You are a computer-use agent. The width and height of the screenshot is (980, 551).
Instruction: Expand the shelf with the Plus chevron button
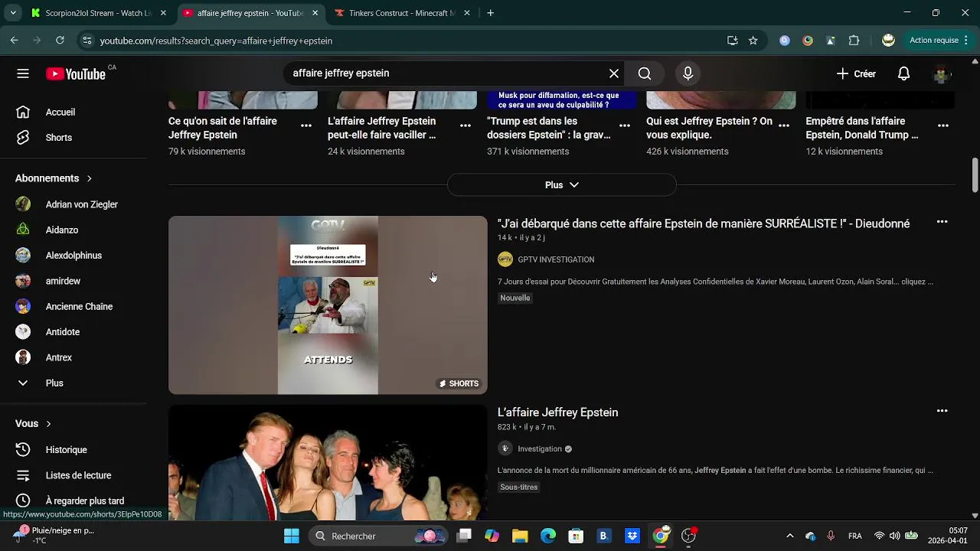[561, 185]
